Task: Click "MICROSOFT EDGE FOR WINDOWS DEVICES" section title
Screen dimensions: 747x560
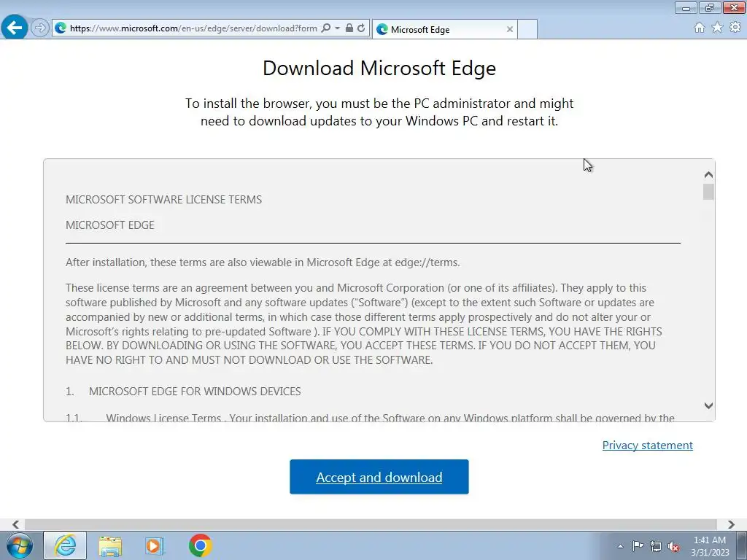Action: coord(195,392)
